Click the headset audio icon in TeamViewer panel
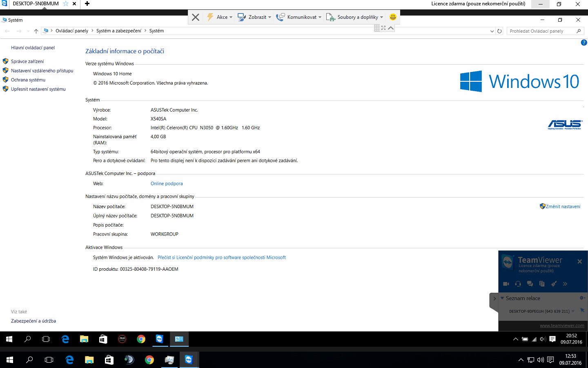588x368 pixels. pyautogui.click(x=518, y=284)
